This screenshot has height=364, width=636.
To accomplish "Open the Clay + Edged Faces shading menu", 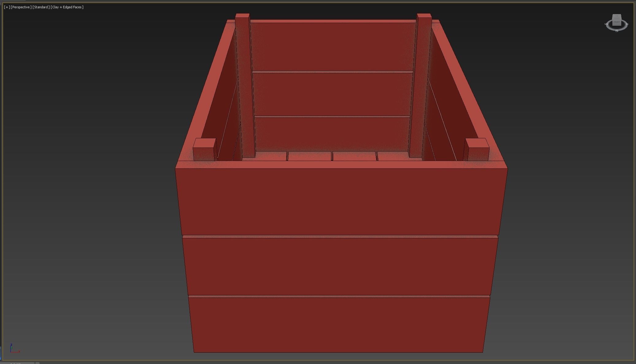I will [x=67, y=7].
